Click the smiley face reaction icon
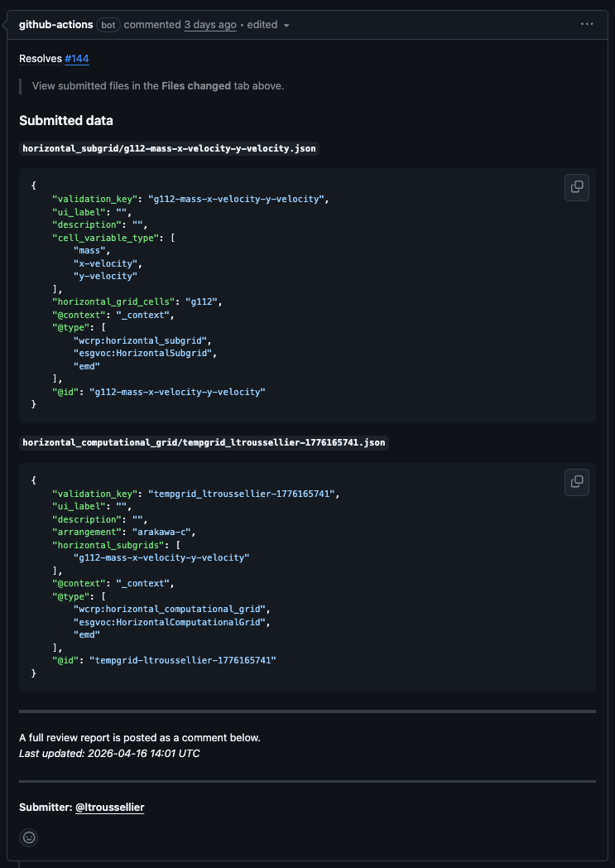 [28, 837]
